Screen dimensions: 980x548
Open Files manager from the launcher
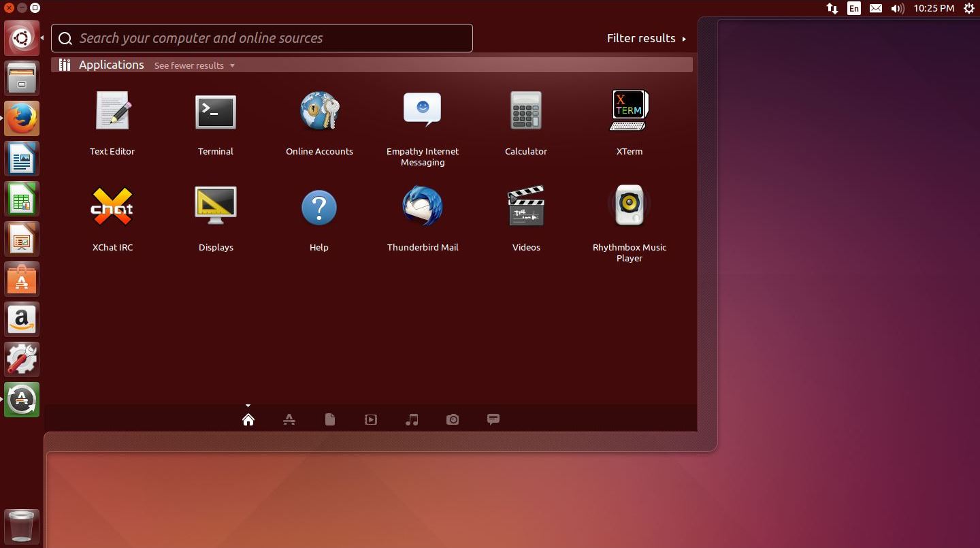(x=22, y=78)
